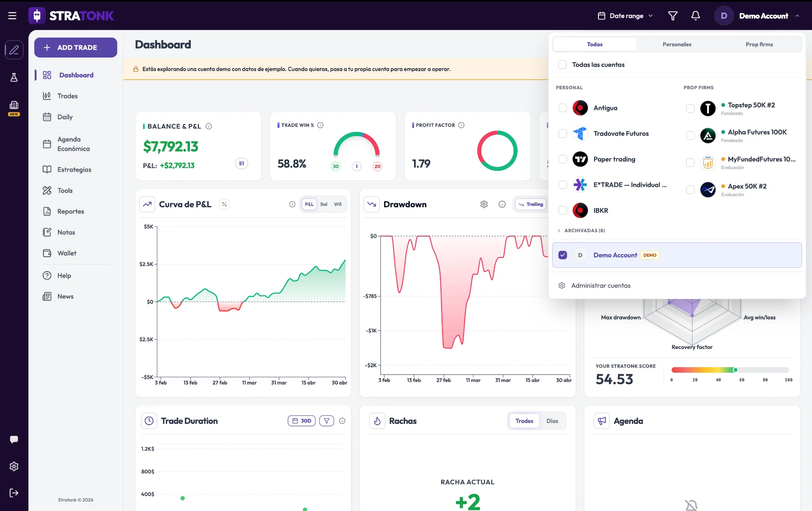The width and height of the screenshot is (812, 511).
Task: Click the Trade Duration filter funnel icon
Action: 326,421
